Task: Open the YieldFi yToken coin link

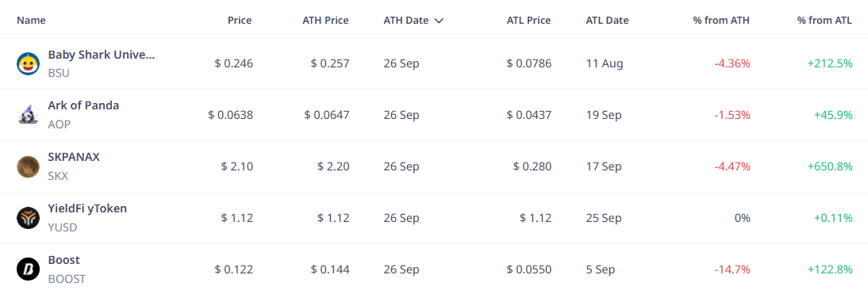Action: (87, 208)
